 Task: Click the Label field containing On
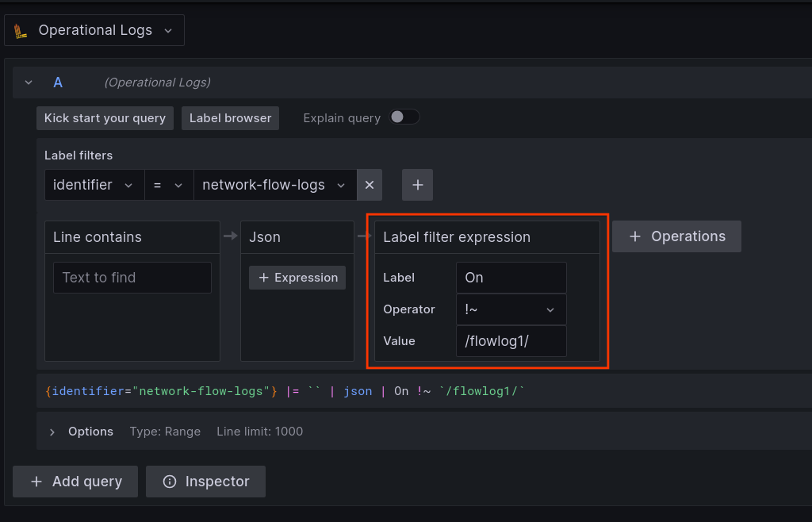pos(511,277)
